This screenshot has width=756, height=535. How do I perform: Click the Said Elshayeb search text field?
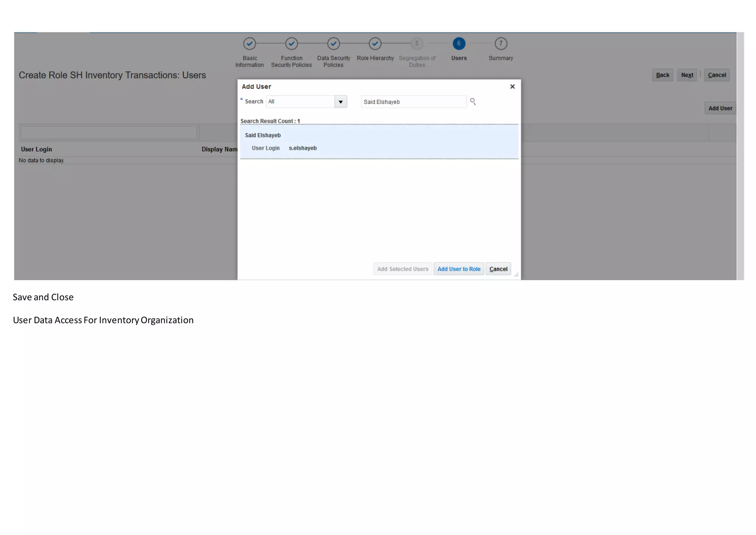(413, 102)
